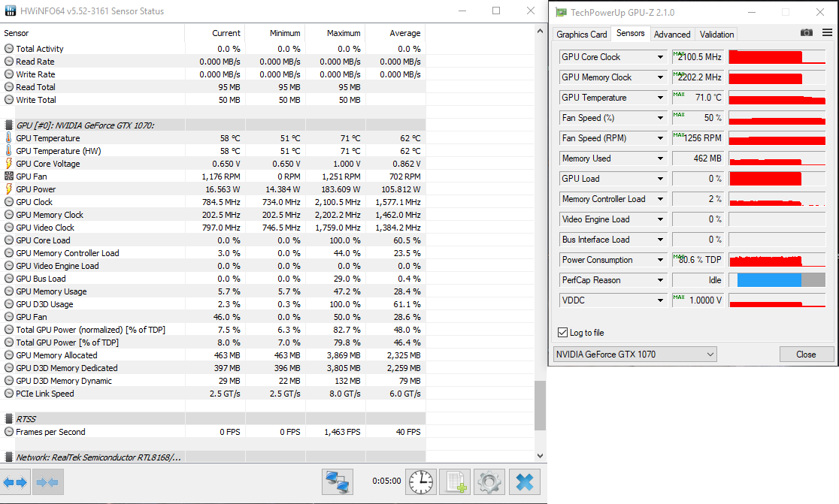
Task: Click the GPU Core Clock red history graph
Action: point(777,57)
